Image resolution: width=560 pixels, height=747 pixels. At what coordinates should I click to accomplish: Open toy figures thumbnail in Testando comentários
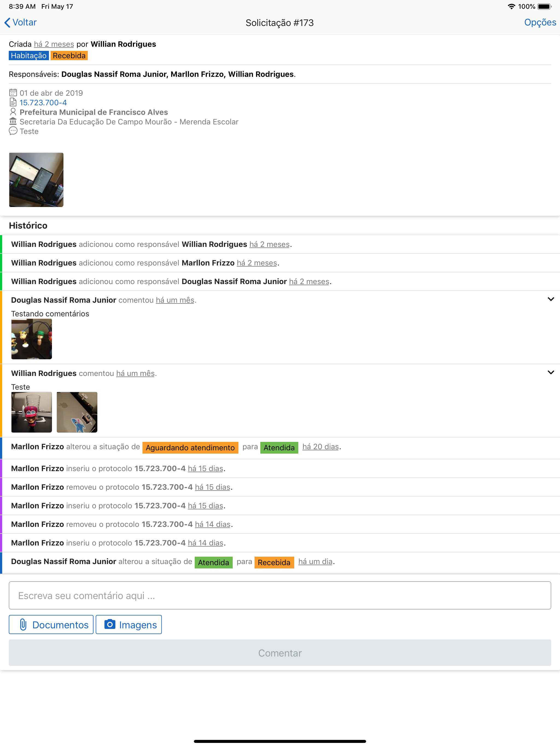click(x=32, y=339)
